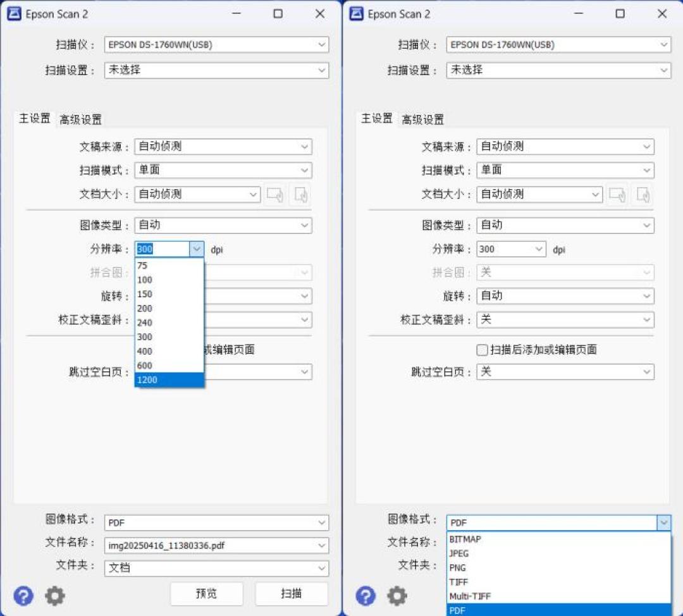Switch to 主设置 tab in left window
This screenshot has width=683, height=616.
tap(34, 118)
